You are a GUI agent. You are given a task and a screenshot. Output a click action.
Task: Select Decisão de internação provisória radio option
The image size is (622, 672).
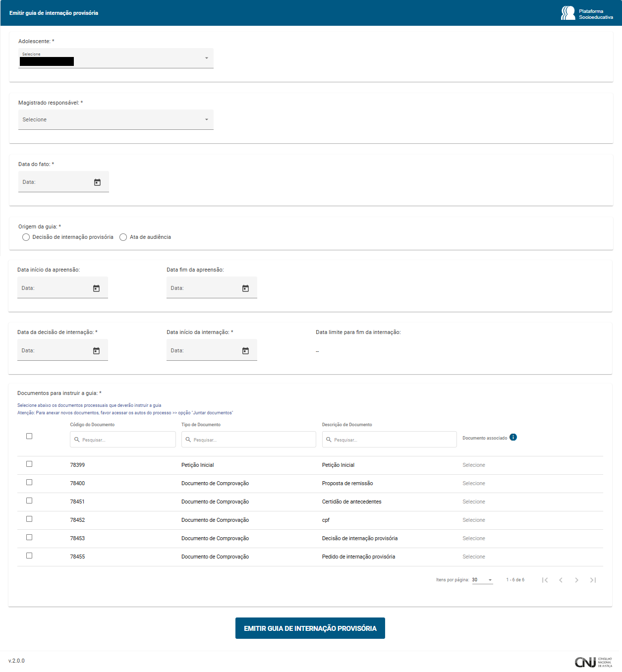pos(26,237)
